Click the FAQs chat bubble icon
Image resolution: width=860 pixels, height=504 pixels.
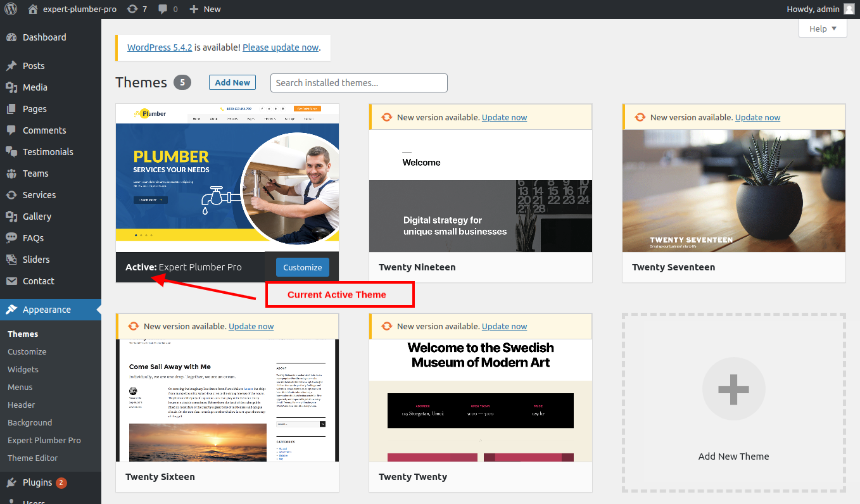tap(11, 238)
